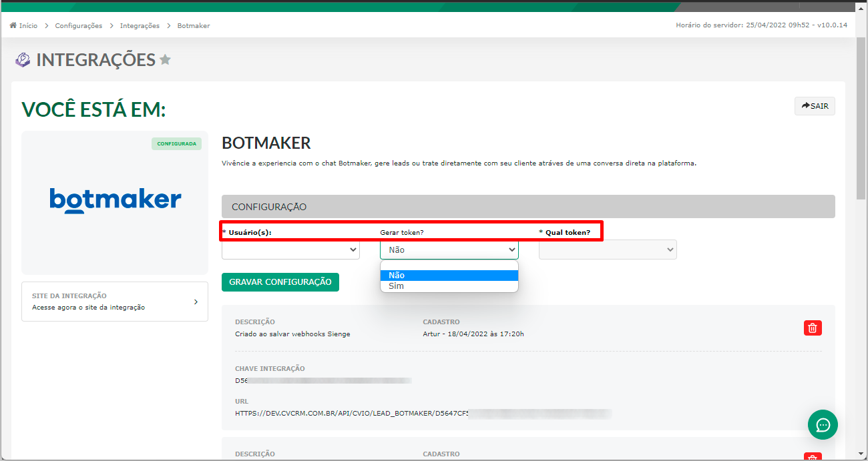Click the Botmaker breadcrumb item
868x461 pixels.
(x=194, y=25)
